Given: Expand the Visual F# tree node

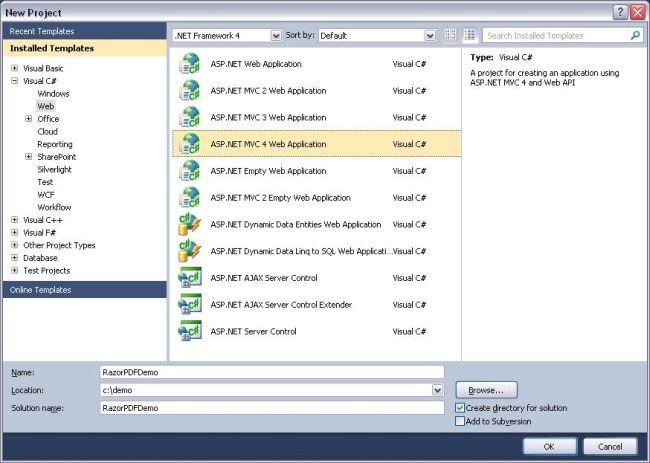Looking at the screenshot, I should coord(15,233).
